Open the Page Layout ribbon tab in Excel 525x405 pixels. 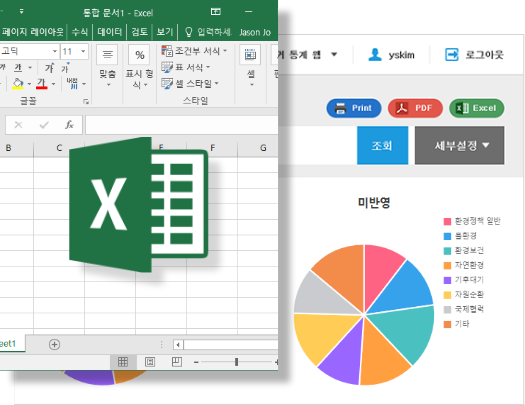pyautogui.click(x=32, y=32)
